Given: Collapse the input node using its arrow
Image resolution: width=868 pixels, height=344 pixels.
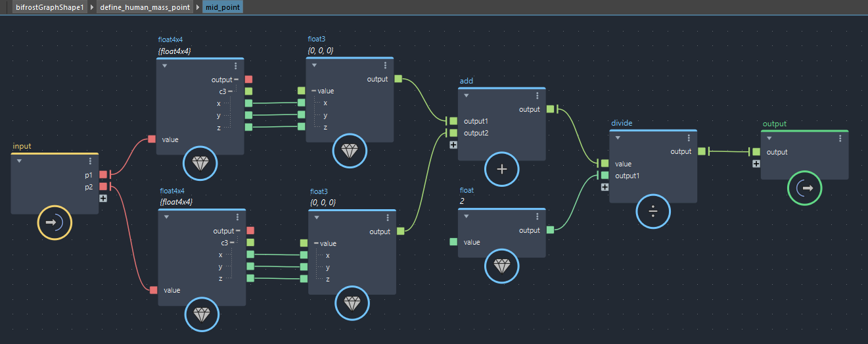Looking at the screenshot, I should pyautogui.click(x=19, y=161).
